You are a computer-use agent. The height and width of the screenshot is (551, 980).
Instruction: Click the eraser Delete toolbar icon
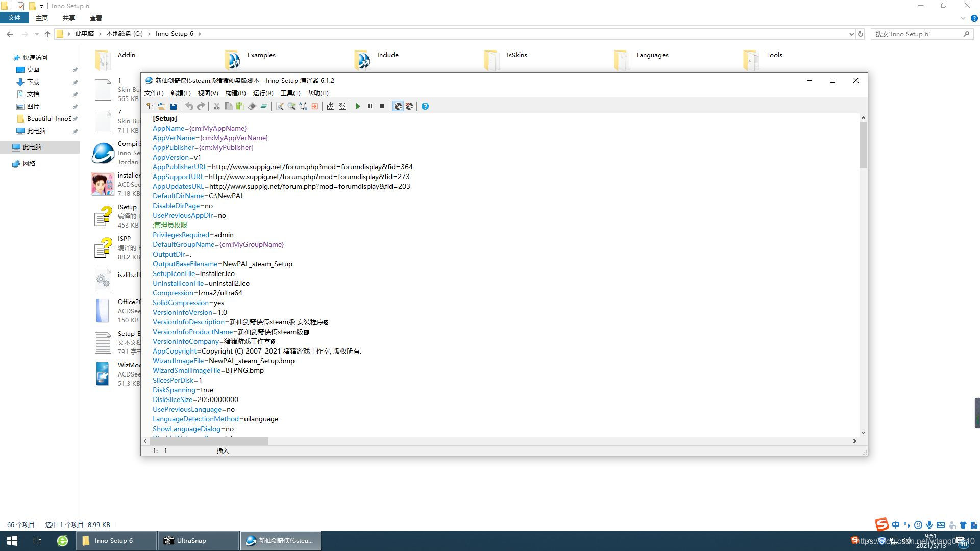[x=252, y=106]
